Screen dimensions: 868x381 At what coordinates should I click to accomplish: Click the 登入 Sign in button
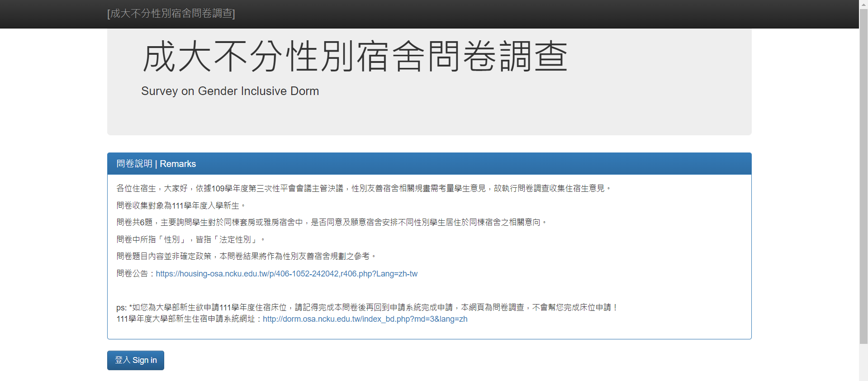coord(136,360)
